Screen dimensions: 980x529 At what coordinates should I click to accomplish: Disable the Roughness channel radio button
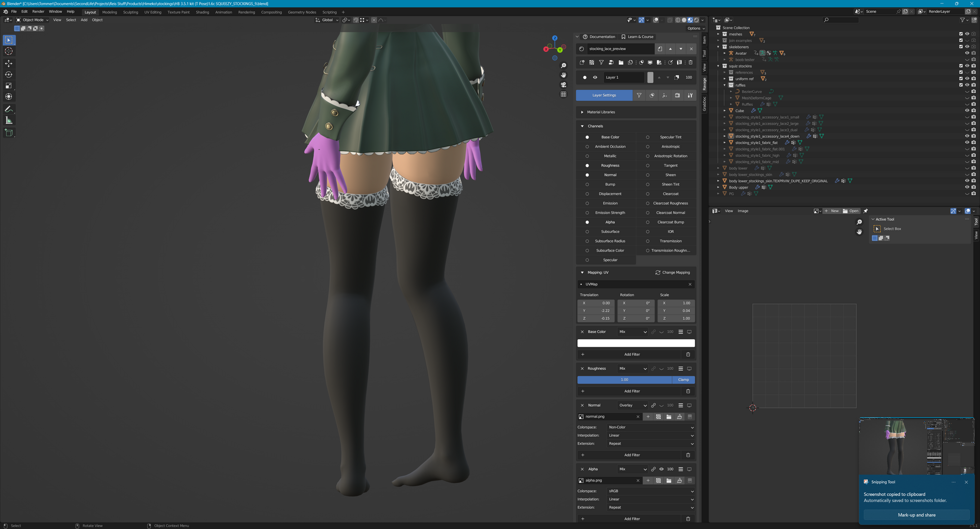587,166
